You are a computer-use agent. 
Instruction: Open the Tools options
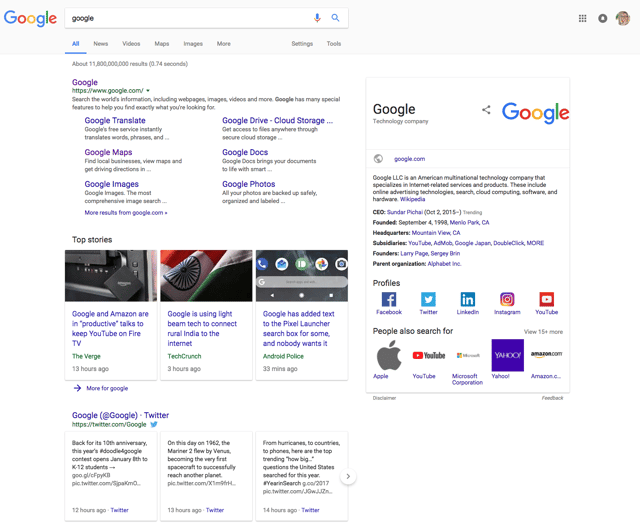[333, 44]
